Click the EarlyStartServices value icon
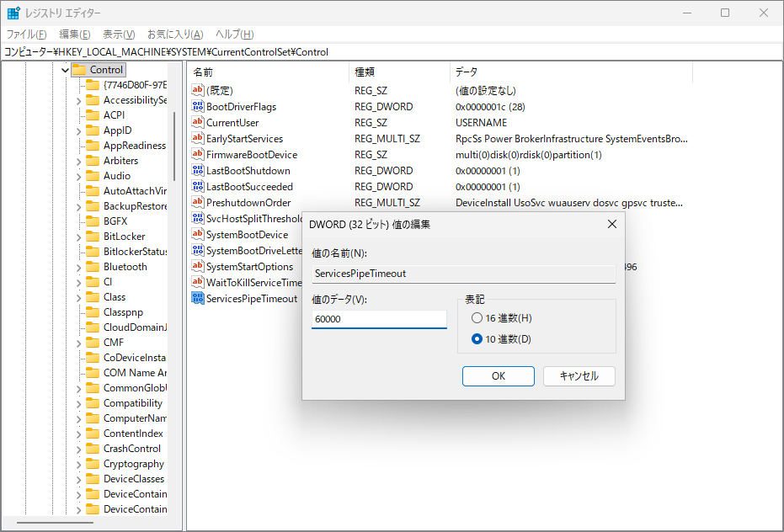Viewport: 784px width, 532px height. tap(198, 139)
